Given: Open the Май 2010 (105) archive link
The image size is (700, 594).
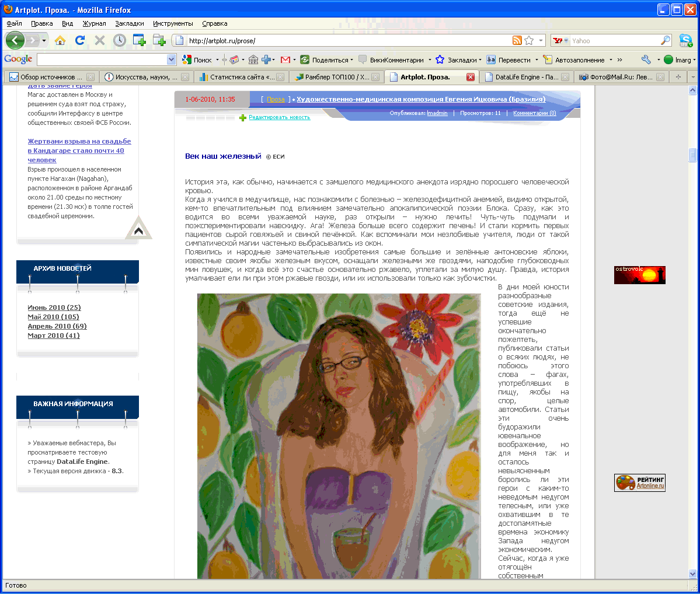Looking at the screenshot, I should 53,317.
